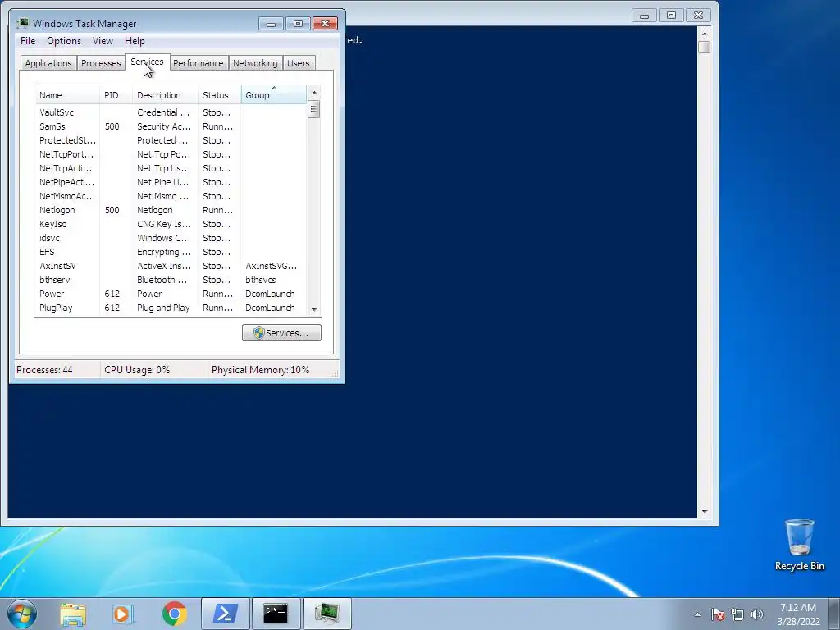Sort services by PID column
Screen dimensions: 840x630
[116, 95]
